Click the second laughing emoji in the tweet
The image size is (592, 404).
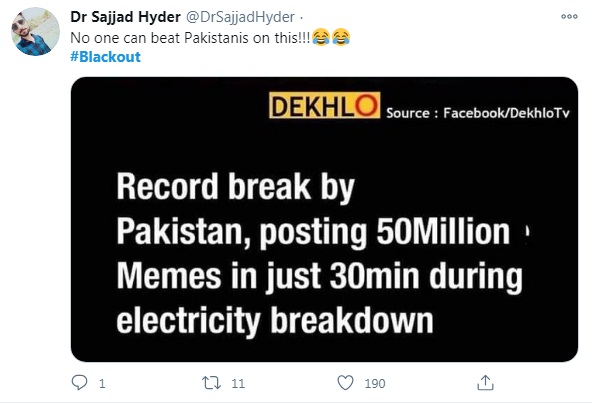pyautogui.click(x=341, y=37)
